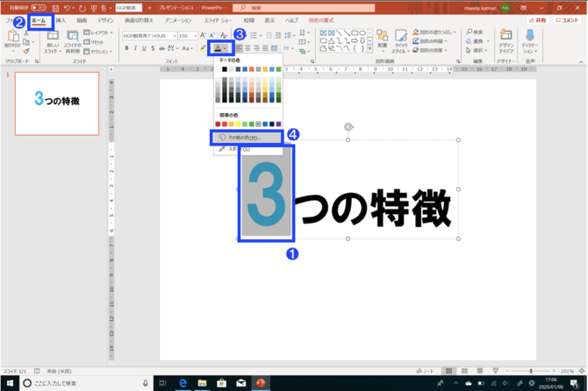The height and width of the screenshot is (391, 588).
Task: Toggle the AutoSave switch
Action: (x=39, y=8)
